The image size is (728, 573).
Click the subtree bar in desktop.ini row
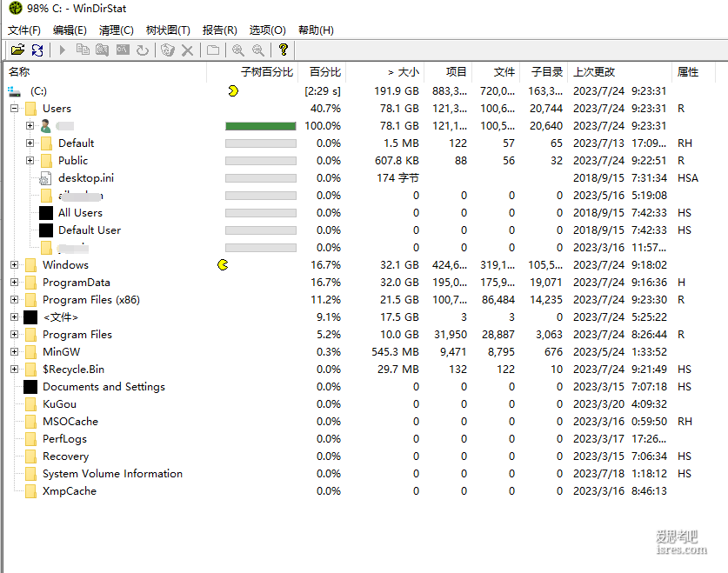pos(260,178)
